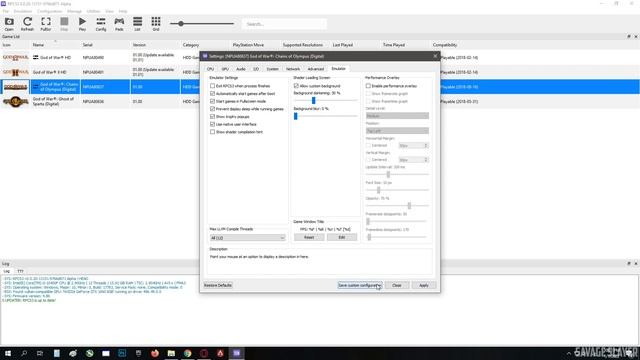Switch game list to List view

pos(138,24)
